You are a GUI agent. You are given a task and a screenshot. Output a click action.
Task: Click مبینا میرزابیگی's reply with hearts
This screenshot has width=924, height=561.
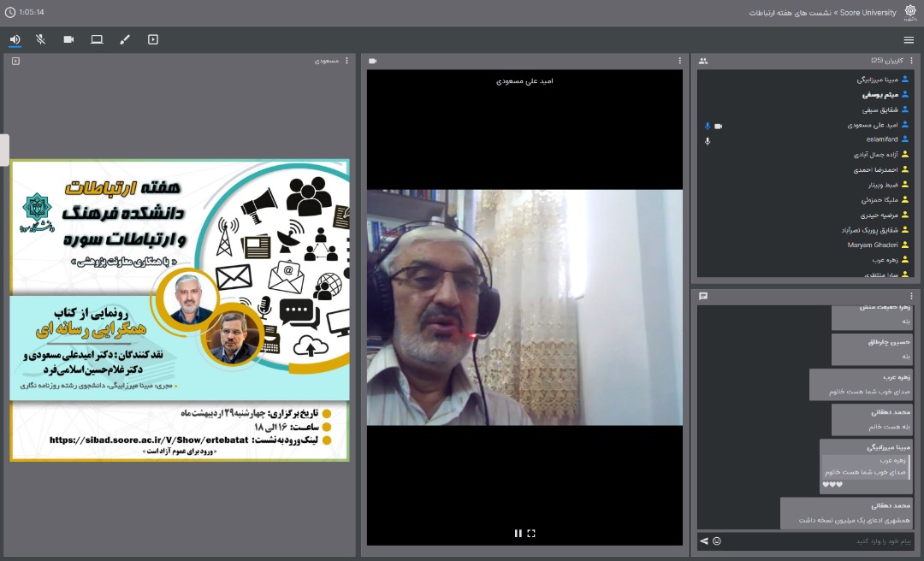coord(866,466)
